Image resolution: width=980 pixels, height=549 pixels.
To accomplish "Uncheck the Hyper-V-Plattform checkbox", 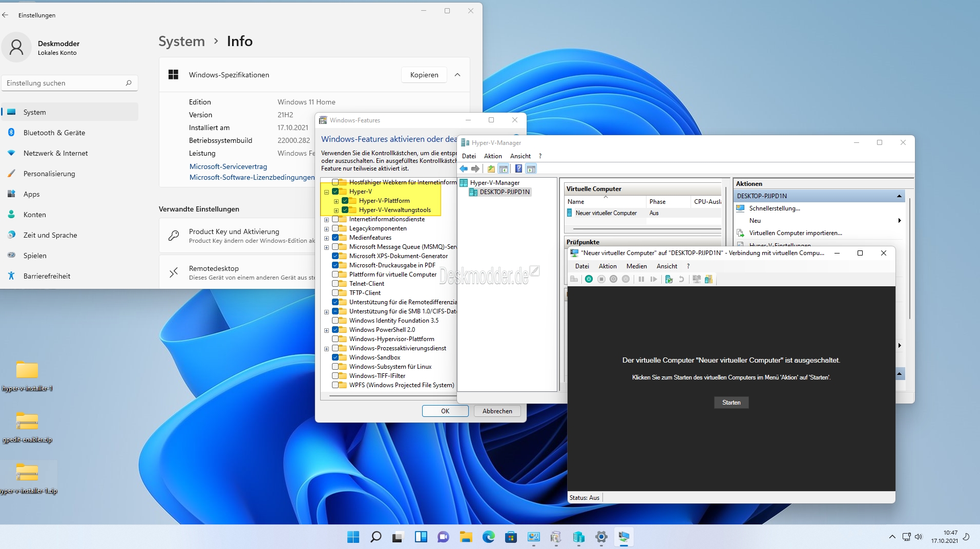I will [345, 201].
